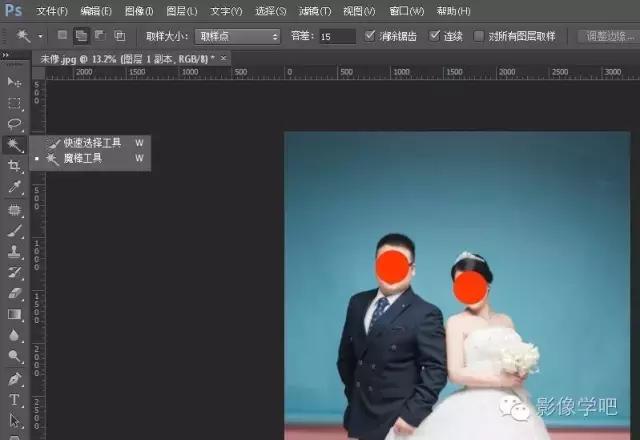This screenshot has height=440, width=640.
Task: Select the Lasso tool
Action: [x=14, y=124]
